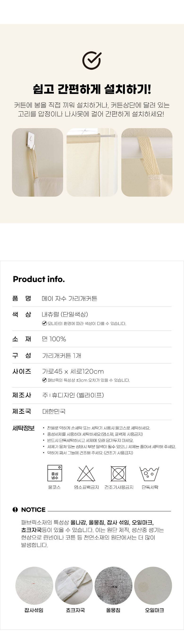Viewport: 184px width, 644px height.
Task: Select the 오일마크 circular sample image
Action: [153, 586]
